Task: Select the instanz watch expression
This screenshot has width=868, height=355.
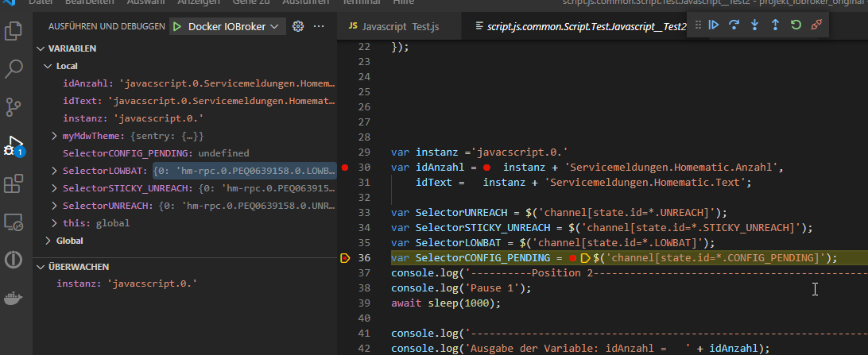Action: point(185,284)
